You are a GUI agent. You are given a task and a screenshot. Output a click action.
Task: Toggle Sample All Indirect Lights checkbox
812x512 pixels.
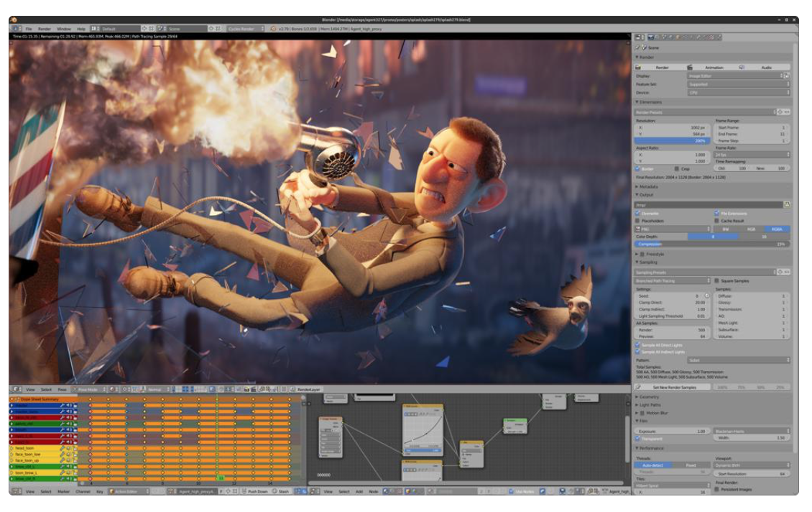(x=638, y=352)
